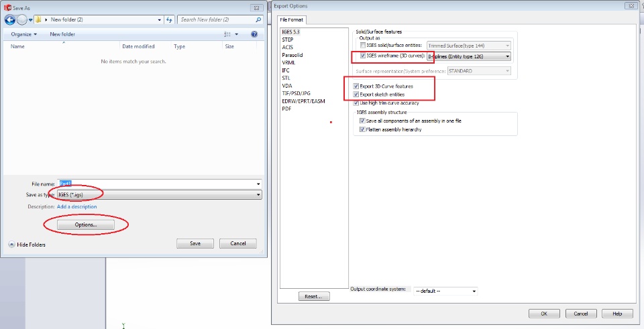
Task: Select EDRW/EPRT/EASM in format list
Action: pos(303,101)
